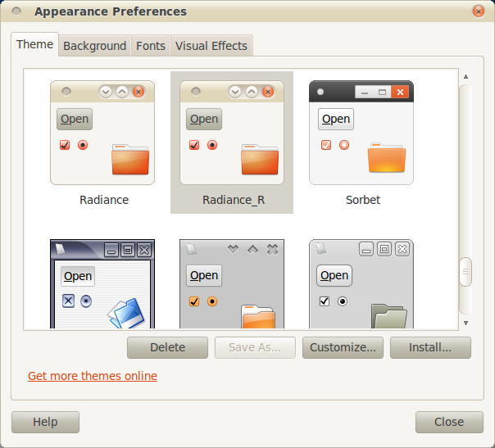Viewport: 495px width, 448px height.
Task: Open Help for Appearance Preferences
Action: point(45,422)
